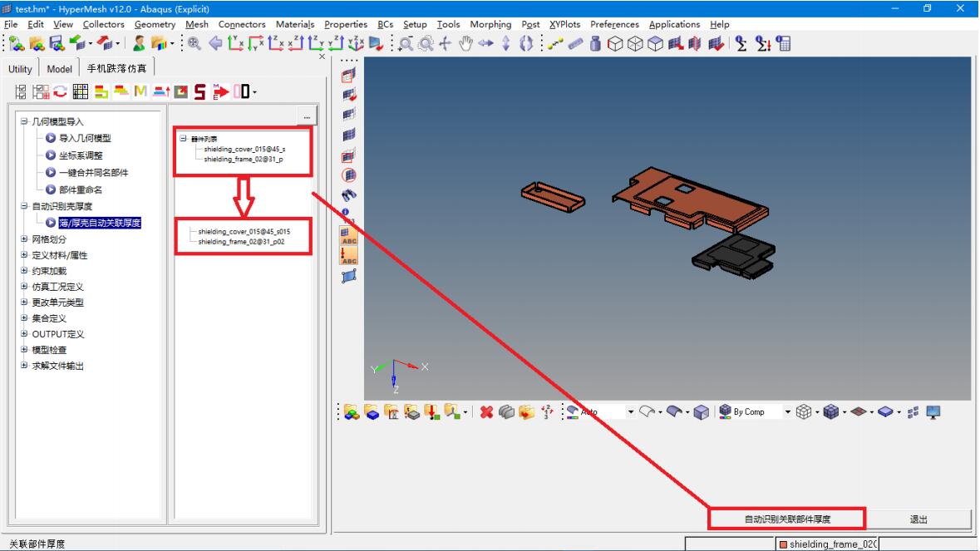Switch to XY top plane view
Viewport: 980px width, 551px height.
click(235, 43)
